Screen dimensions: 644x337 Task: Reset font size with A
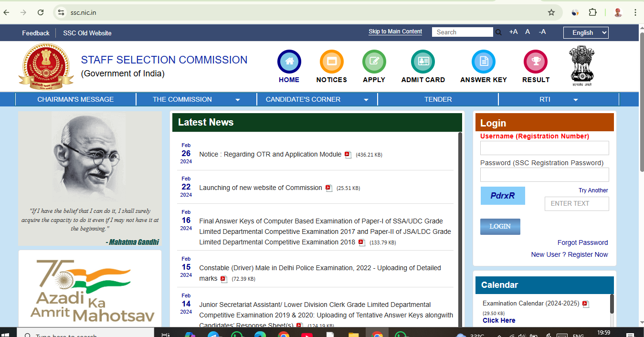[528, 32]
